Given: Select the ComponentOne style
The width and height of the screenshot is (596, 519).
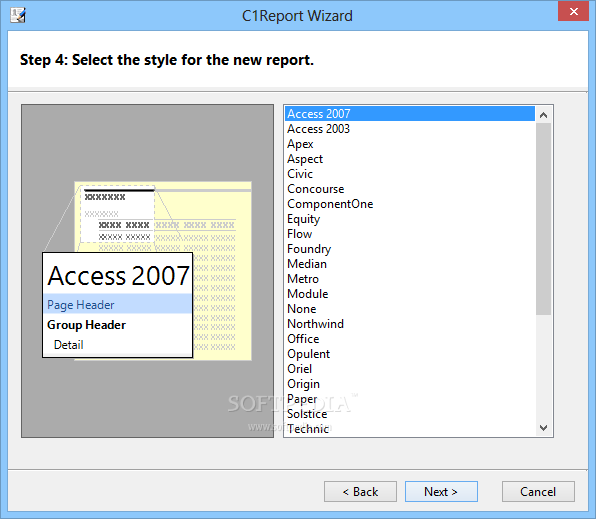Looking at the screenshot, I should pos(410,204).
